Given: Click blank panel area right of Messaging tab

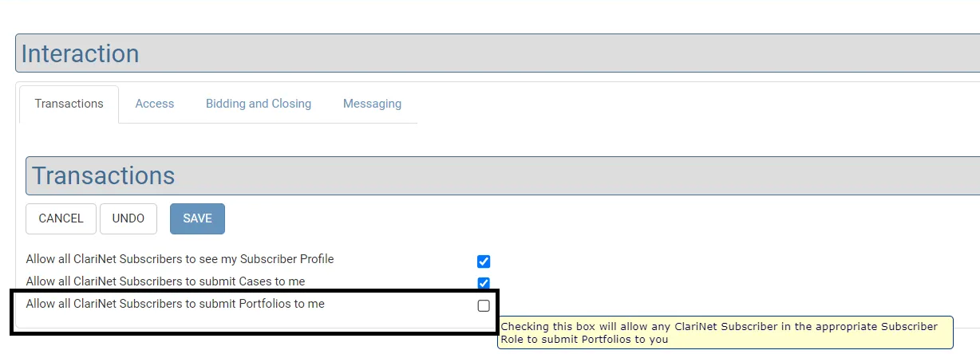Looking at the screenshot, I should [x=678, y=104].
